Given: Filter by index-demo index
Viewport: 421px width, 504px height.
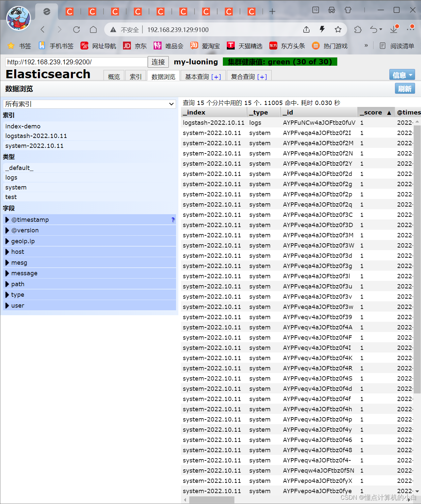Looking at the screenshot, I should click(x=89, y=126).
